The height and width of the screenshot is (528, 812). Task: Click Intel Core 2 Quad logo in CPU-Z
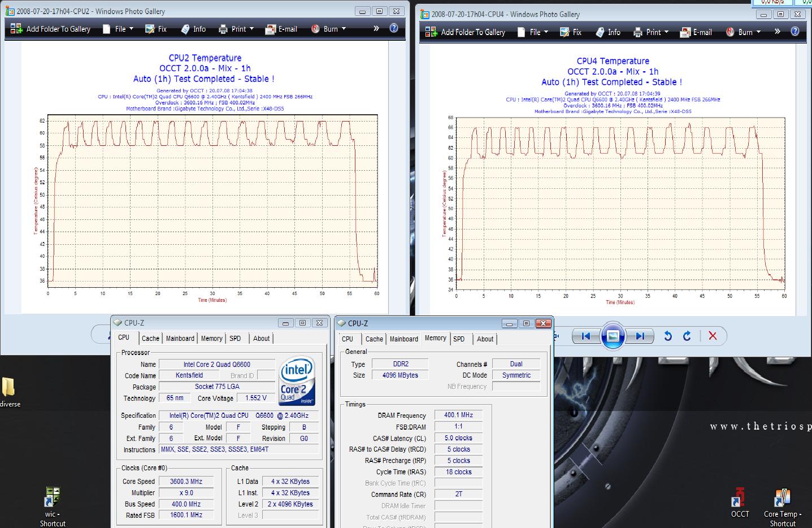(x=297, y=380)
